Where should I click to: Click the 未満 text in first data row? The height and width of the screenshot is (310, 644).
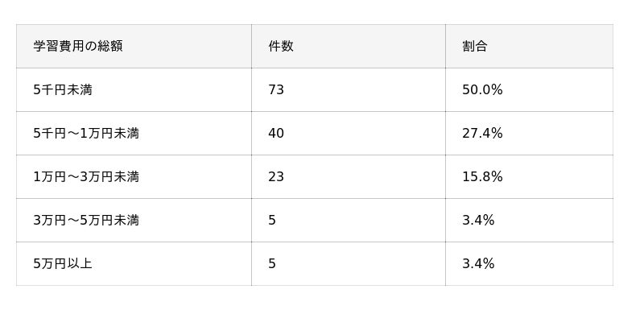80,90
